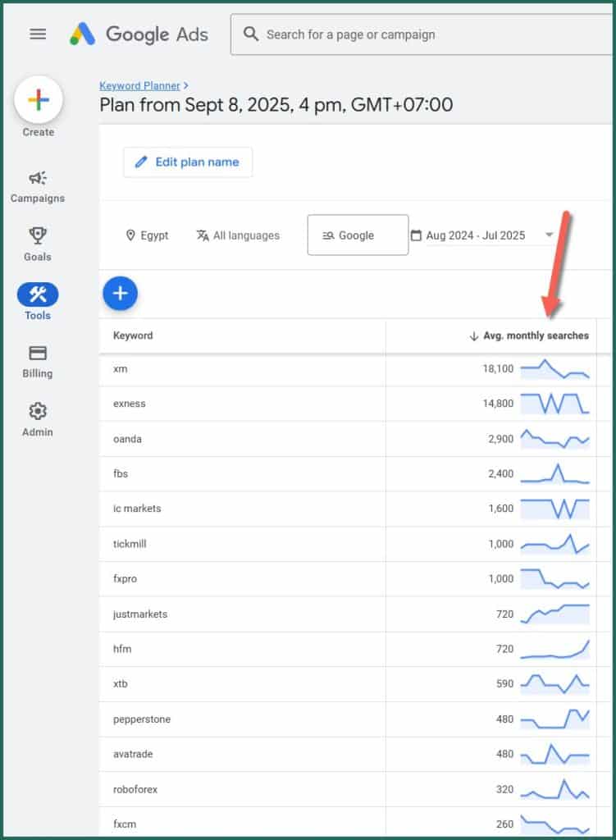Click the trend sparkline for oanda

(x=555, y=439)
